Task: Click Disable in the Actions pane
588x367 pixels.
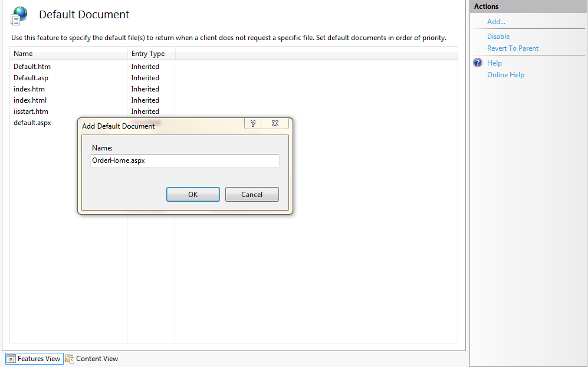Action: tap(498, 36)
